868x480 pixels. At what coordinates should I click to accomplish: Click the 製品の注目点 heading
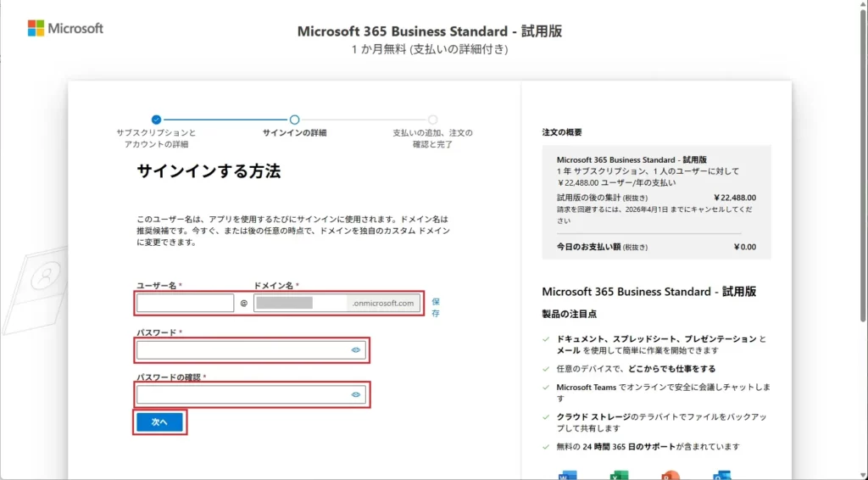click(569, 314)
